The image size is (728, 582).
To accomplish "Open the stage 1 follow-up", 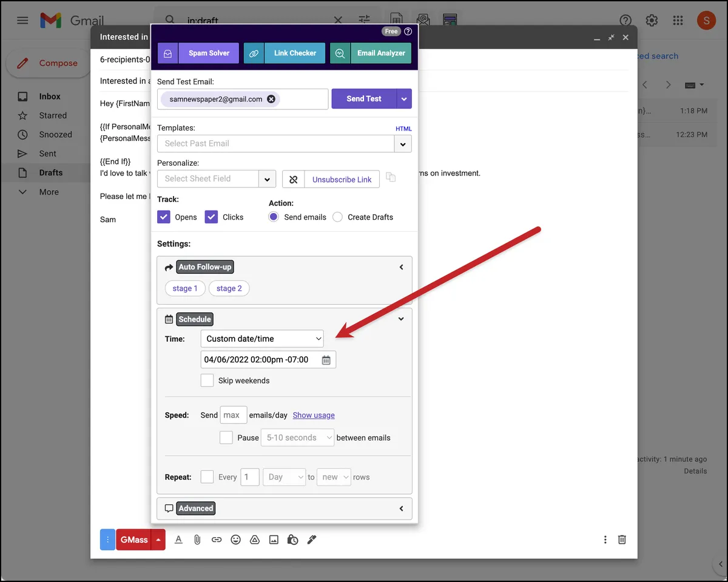I will (185, 288).
